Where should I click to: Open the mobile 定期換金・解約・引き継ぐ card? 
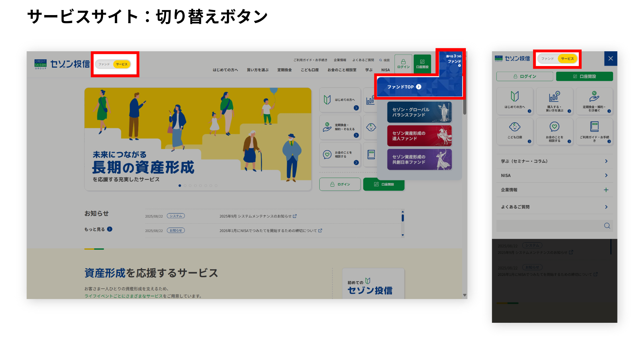[594, 101]
